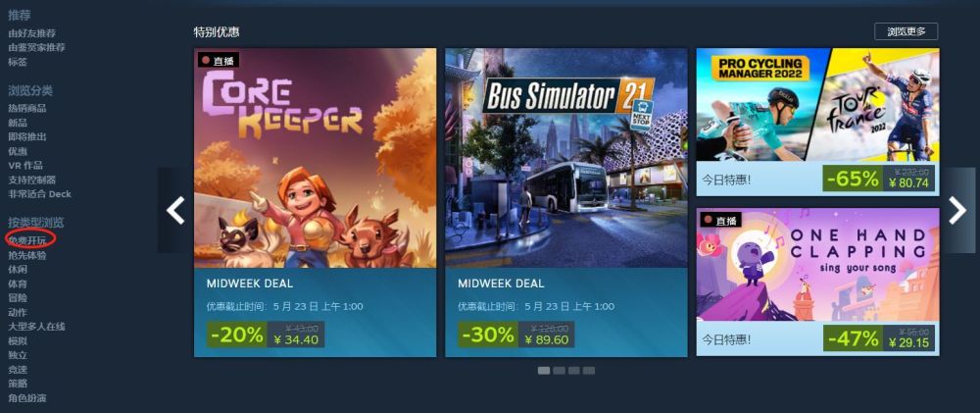The image size is (980, 413).
Task: Click the -20% ¥34.40 price tag
Action: [x=267, y=335]
